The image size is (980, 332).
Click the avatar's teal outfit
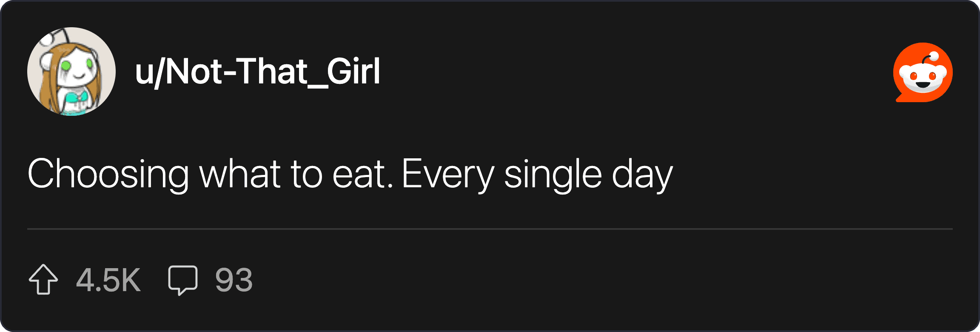click(77, 102)
